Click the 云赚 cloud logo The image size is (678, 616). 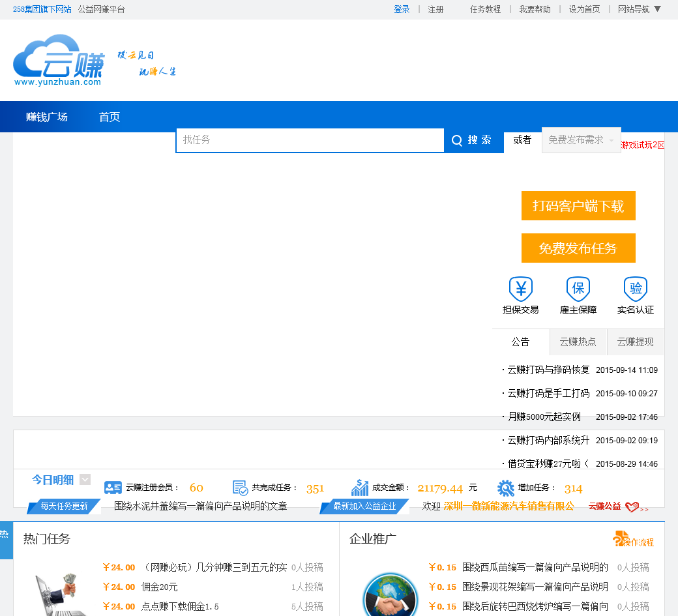pyautogui.click(x=59, y=60)
